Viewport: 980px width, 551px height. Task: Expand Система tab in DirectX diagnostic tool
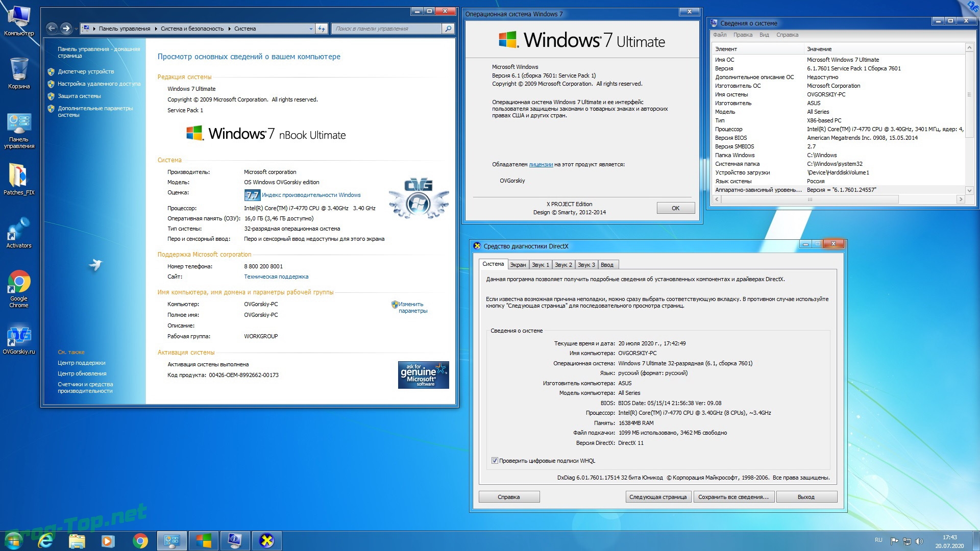(494, 264)
